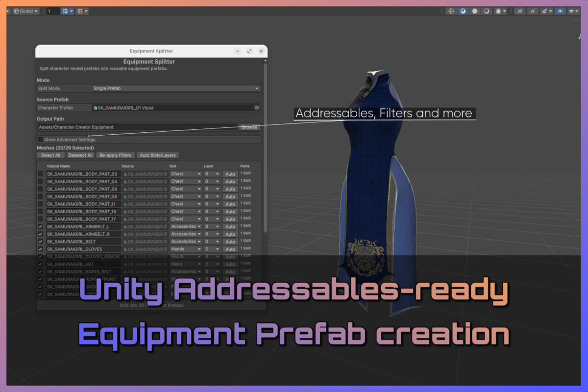Open Slot dropdown for BODY_PART_03
The image size is (588, 392).
[186, 174]
